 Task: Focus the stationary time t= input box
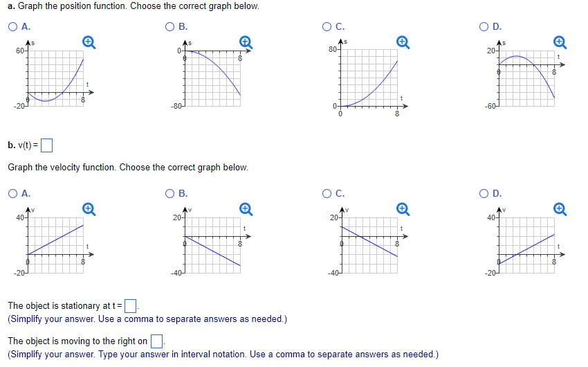click(x=131, y=305)
